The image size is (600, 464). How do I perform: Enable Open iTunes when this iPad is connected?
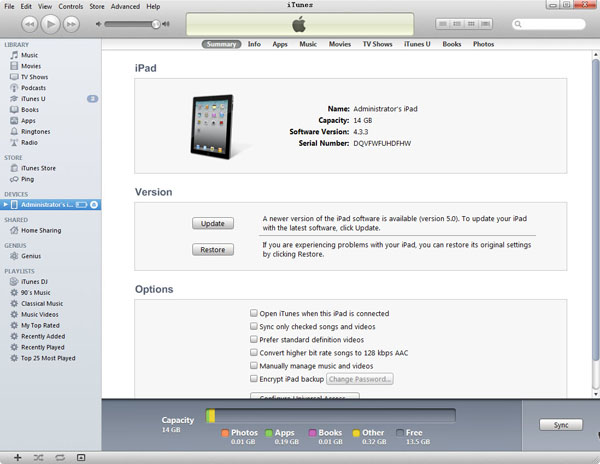click(x=253, y=313)
